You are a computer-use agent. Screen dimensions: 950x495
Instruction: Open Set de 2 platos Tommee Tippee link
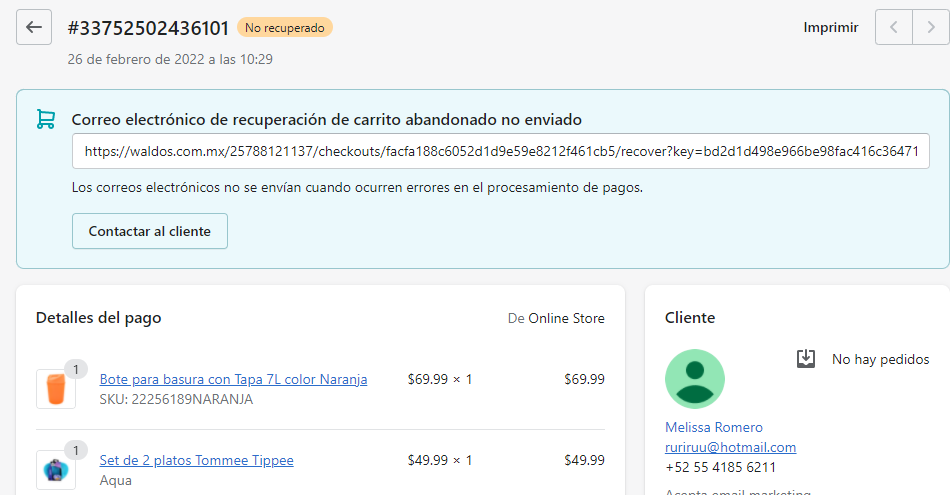(196, 460)
